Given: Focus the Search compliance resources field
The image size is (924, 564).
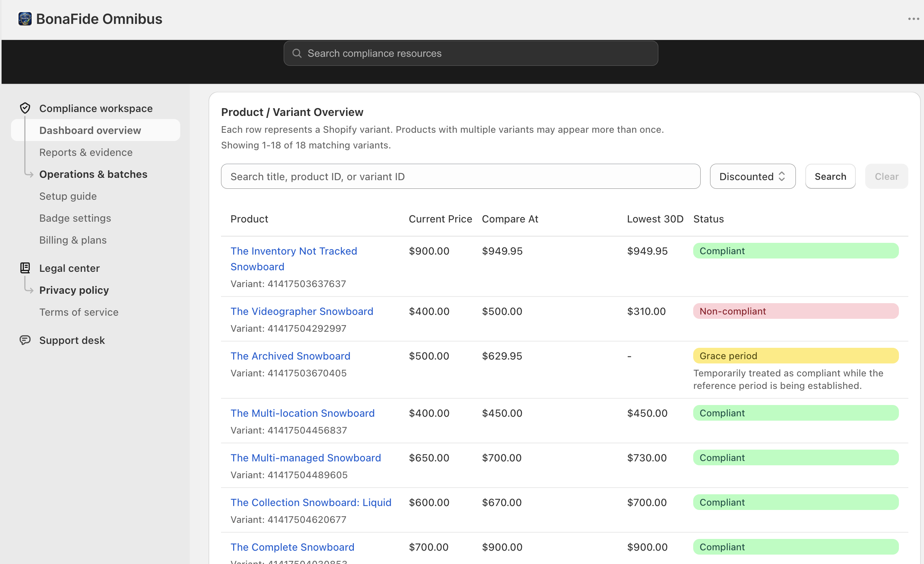Looking at the screenshot, I should 471,53.
